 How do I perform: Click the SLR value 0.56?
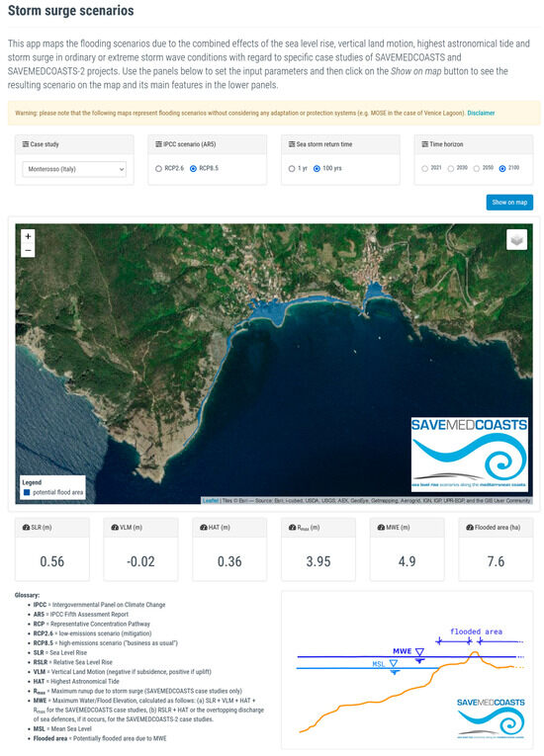pos(52,561)
